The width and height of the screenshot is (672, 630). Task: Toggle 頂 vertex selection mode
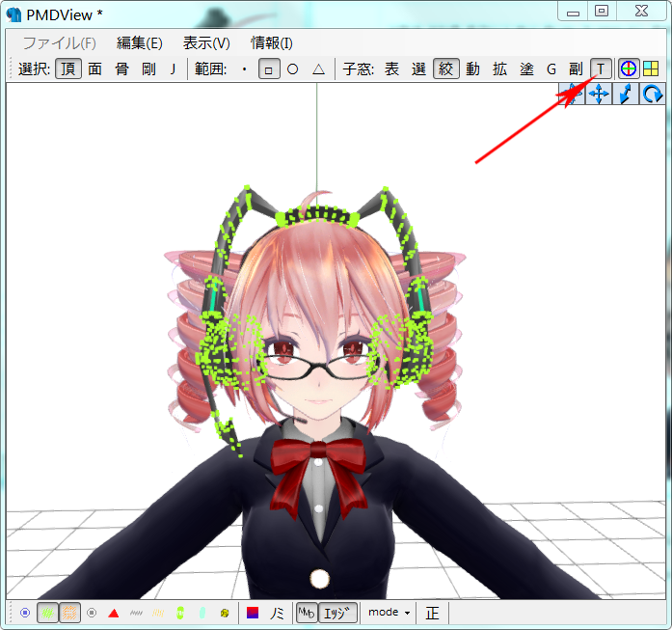[68, 69]
